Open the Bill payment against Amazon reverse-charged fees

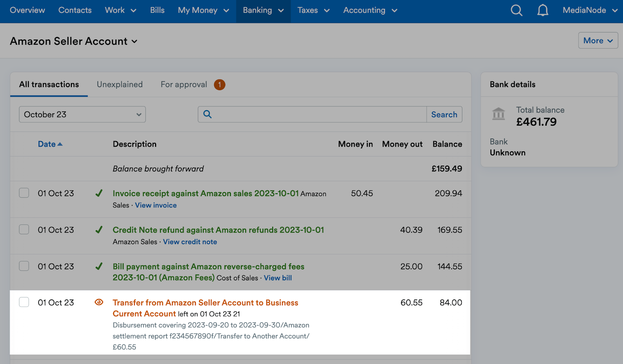209,272
